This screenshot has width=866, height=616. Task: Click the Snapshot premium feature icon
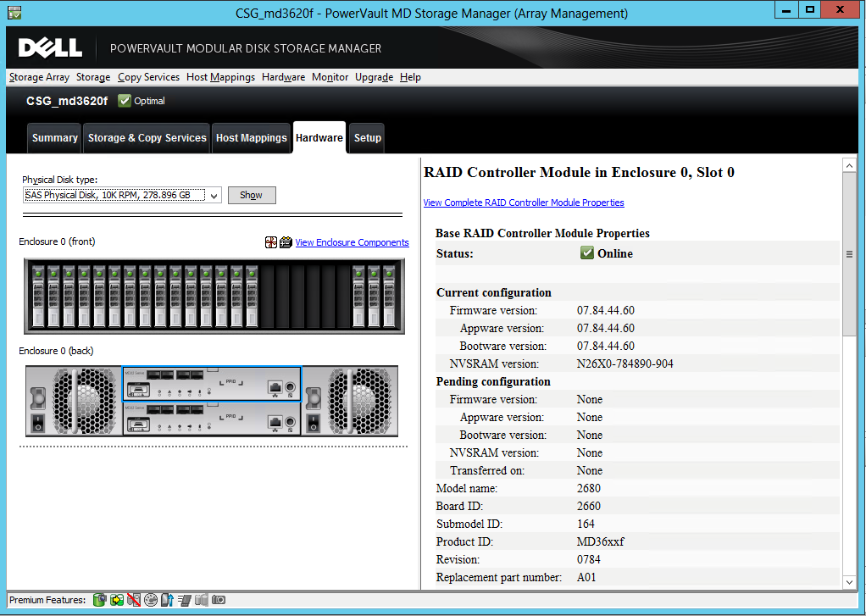pos(100,600)
